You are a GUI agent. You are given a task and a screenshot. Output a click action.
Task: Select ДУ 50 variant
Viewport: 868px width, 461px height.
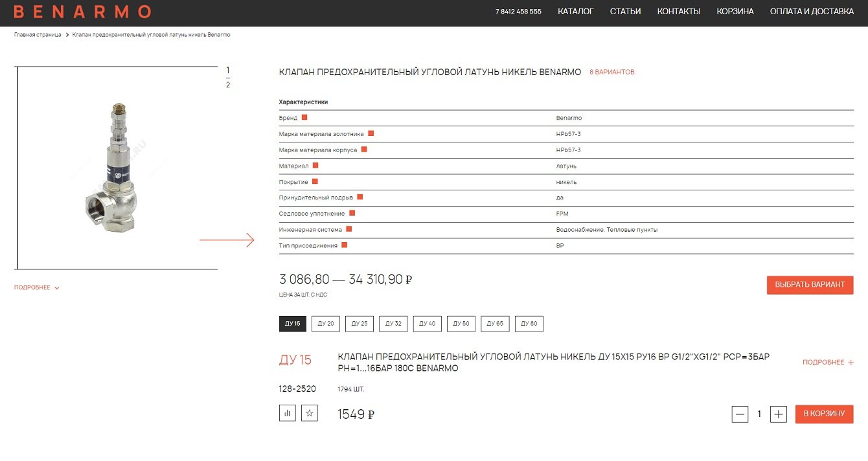click(461, 324)
